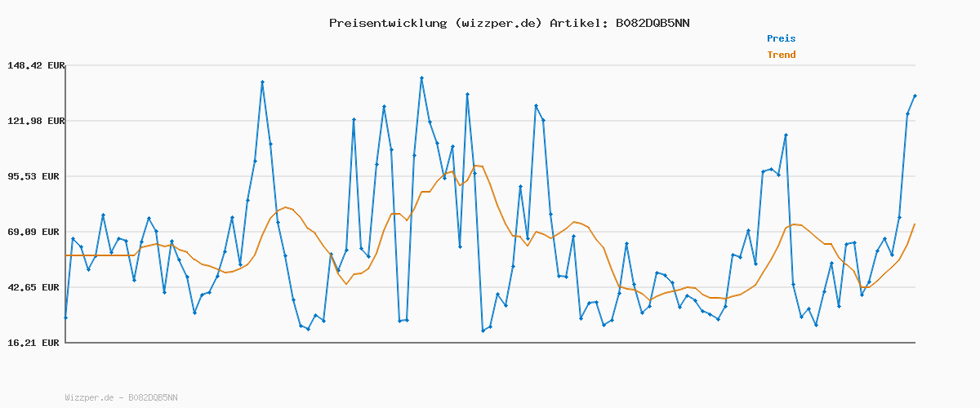Select the highest peak of the orange trend line
Viewport: 980px width, 408px height.
point(476,166)
